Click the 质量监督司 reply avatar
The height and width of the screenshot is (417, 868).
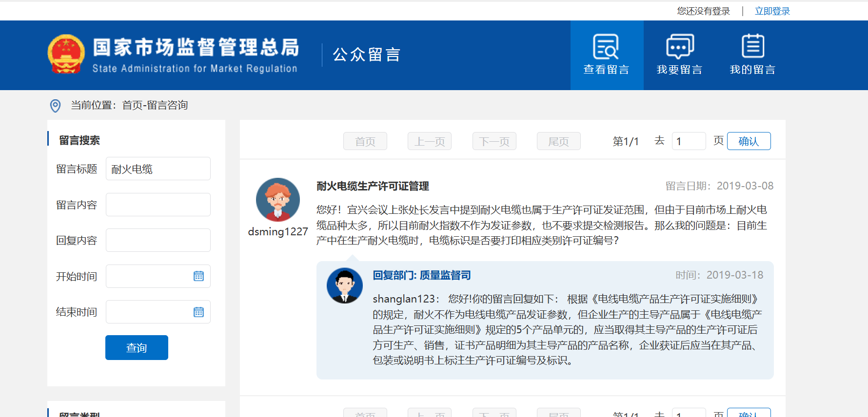(345, 285)
